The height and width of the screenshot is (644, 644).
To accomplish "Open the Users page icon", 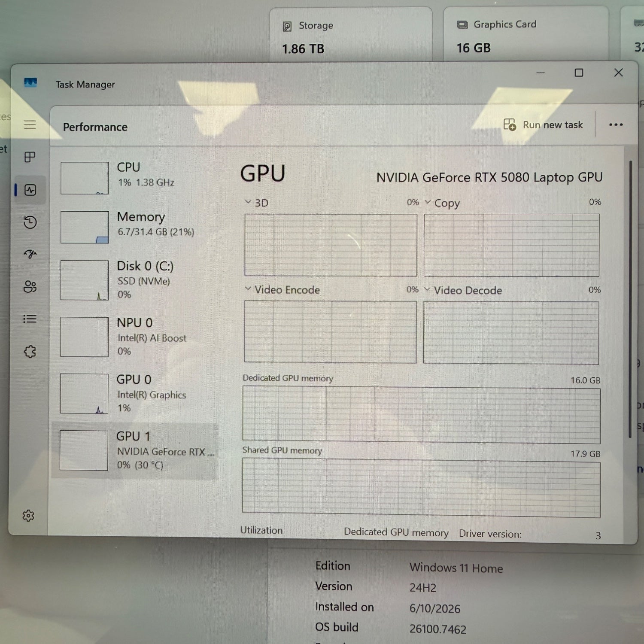I will pyautogui.click(x=30, y=286).
